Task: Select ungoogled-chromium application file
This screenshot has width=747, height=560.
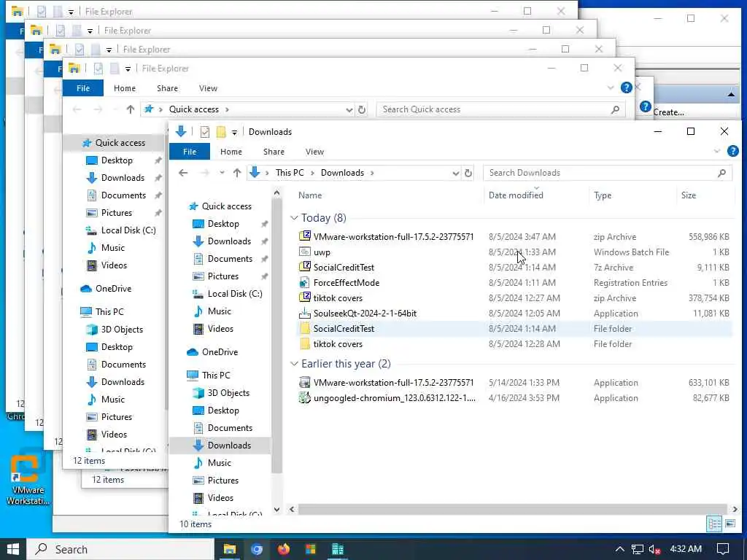Action: [394, 397]
